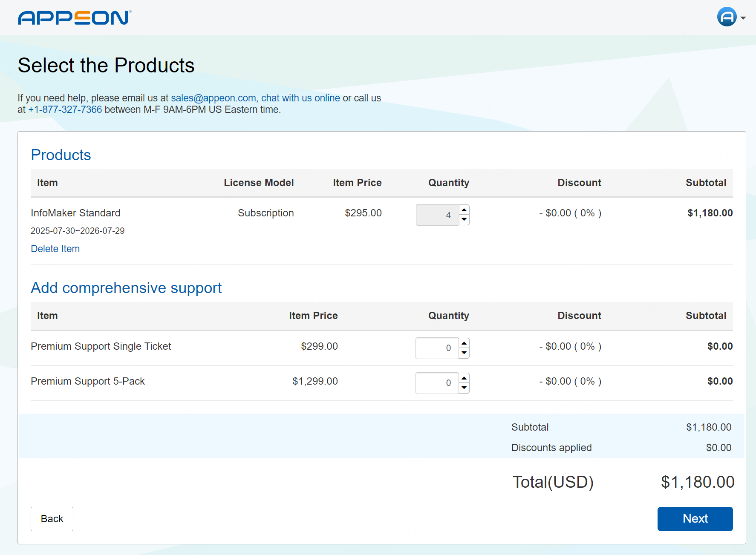
Task: Select the Premium Support 5-Pack discount value
Action: click(570, 381)
